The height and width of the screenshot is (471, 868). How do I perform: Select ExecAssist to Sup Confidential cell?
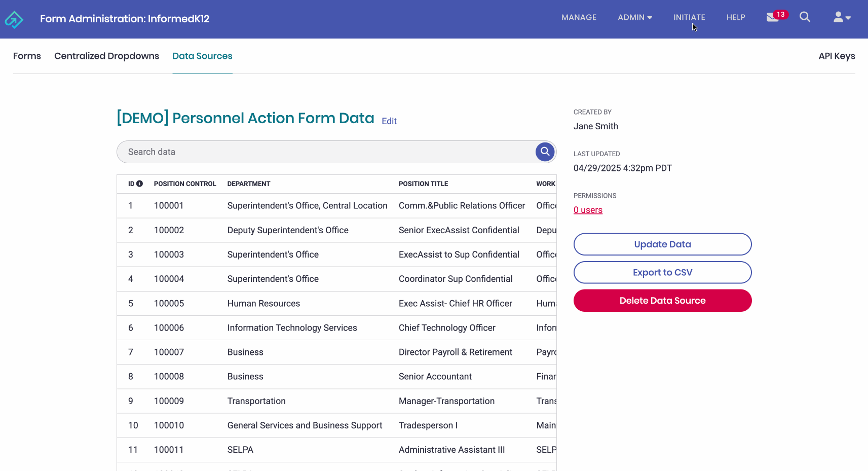[459, 255]
